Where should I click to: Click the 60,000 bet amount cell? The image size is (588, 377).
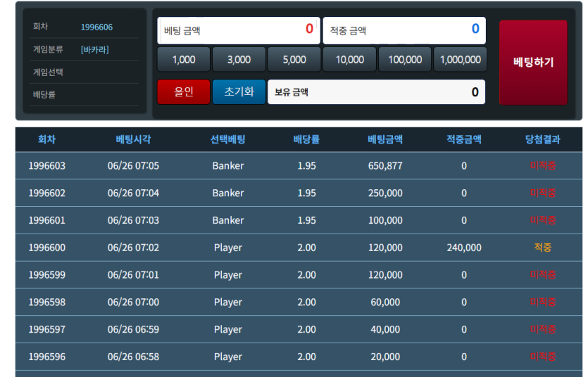[x=385, y=302]
